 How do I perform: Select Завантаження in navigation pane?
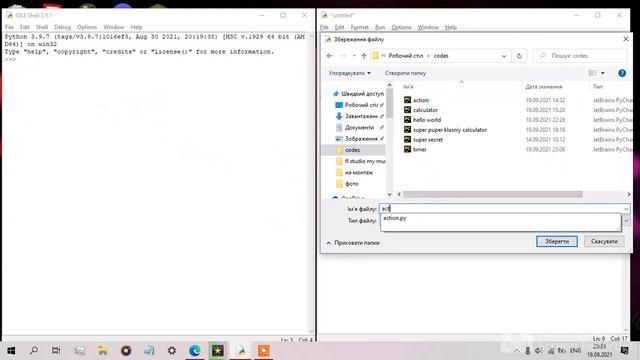359,116
